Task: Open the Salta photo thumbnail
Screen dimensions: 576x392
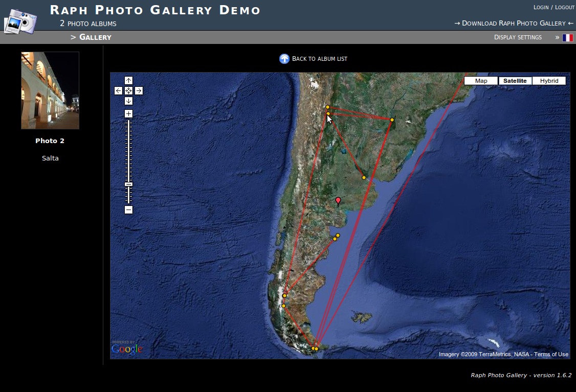Action: (50, 90)
